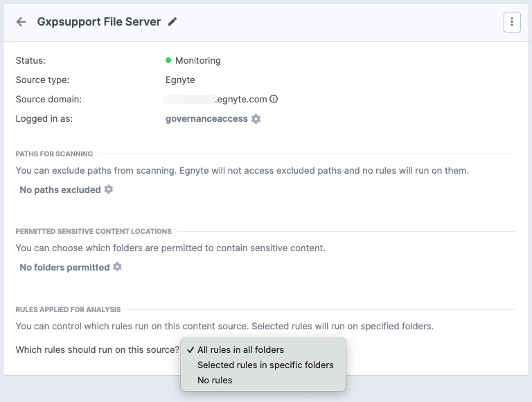Click the 'Source domain:' label
This screenshot has width=532, height=402.
point(48,100)
